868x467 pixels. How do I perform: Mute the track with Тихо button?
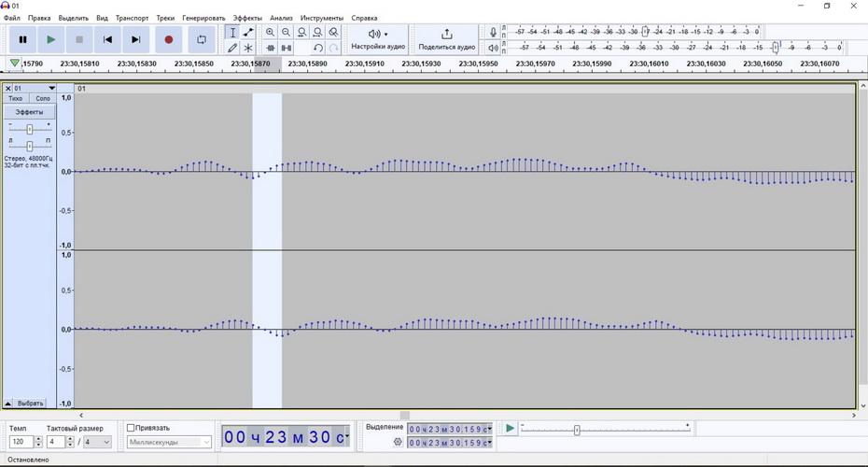[16, 98]
